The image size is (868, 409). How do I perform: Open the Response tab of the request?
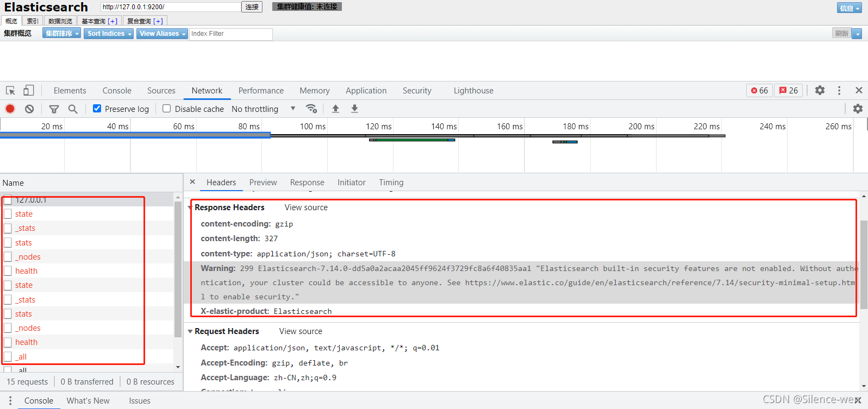coord(307,183)
